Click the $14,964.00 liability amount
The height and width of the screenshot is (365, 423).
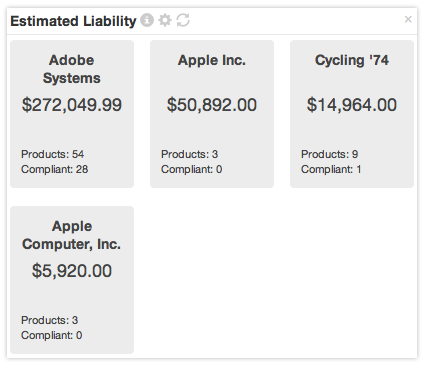point(352,105)
